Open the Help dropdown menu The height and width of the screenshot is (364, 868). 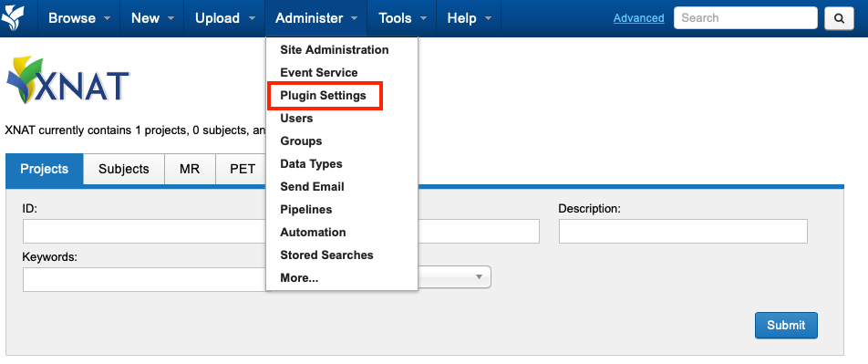tap(469, 18)
